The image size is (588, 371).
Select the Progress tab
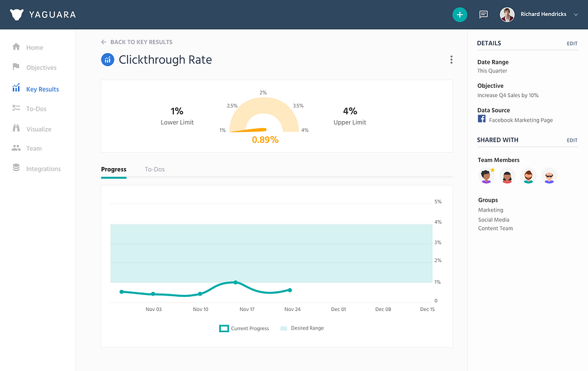(114, 169)
